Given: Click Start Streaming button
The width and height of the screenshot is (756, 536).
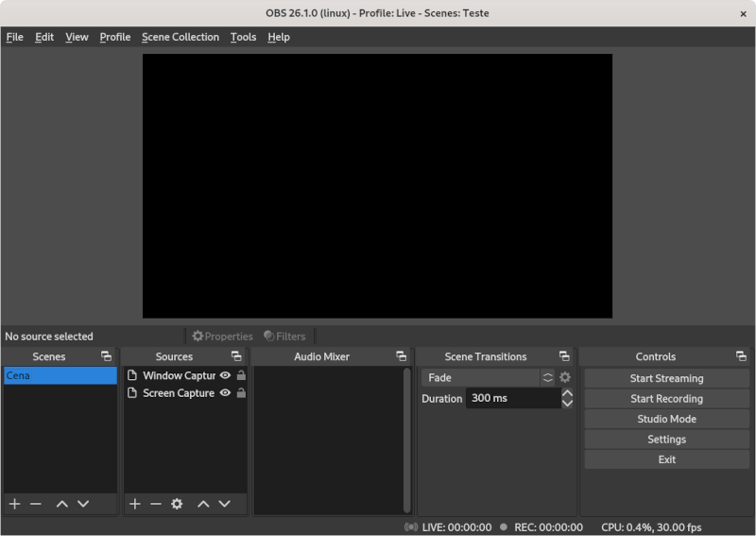Looking at the screenshot, I should pos(666,378).
